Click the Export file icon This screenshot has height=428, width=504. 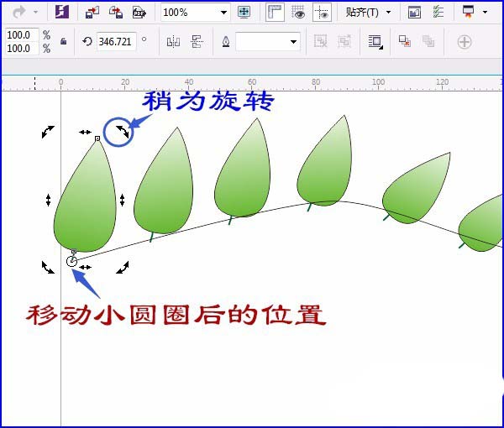point(116,13)
